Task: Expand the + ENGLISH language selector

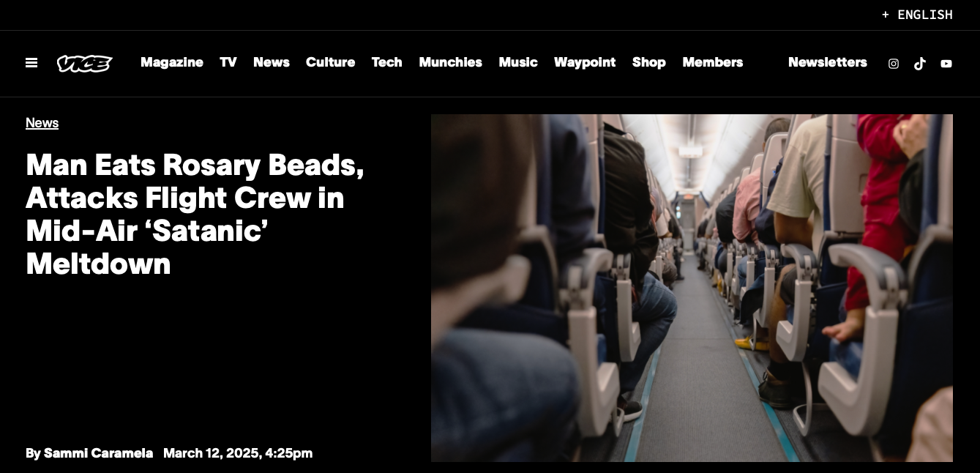Action: (917, 15)
